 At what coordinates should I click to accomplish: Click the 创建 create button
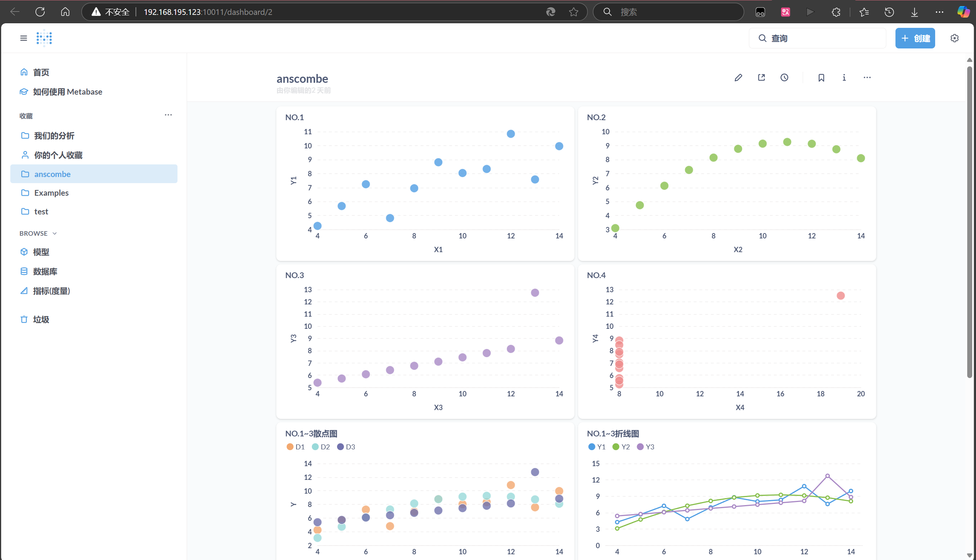915,38
